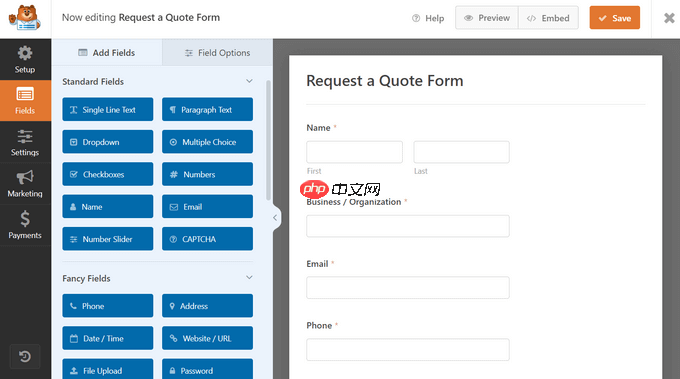Switch to the Field Options tab
This screenshot has width=680, height=379.
click(217, 52)
